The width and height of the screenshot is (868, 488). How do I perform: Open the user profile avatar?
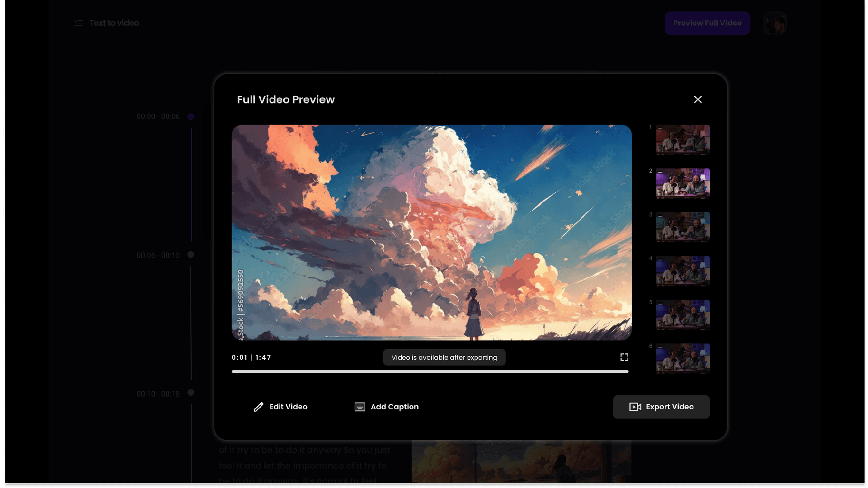point(775,23)
